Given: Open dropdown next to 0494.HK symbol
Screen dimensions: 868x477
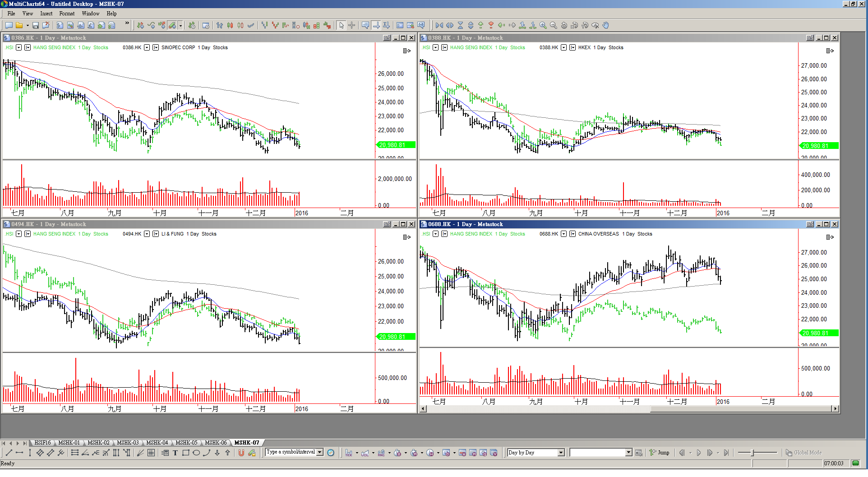Looking at the screenshot, I should pyautogui.click(x=147, y=234).
